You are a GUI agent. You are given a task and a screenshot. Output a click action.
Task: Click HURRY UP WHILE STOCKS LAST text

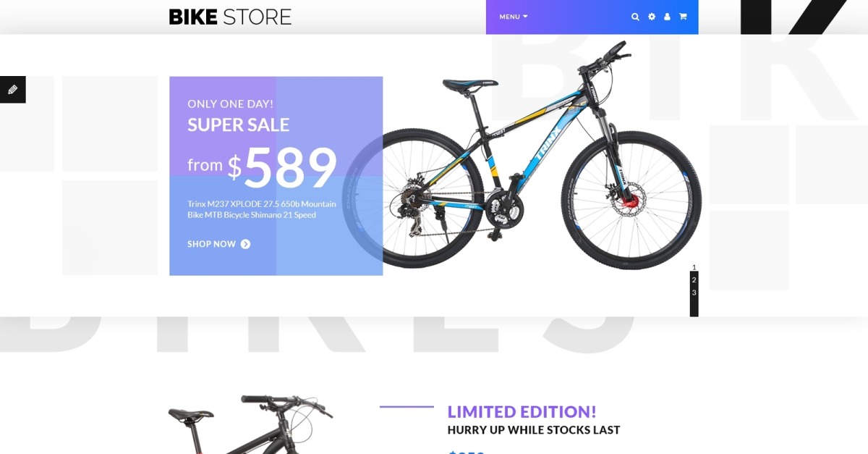534,430
